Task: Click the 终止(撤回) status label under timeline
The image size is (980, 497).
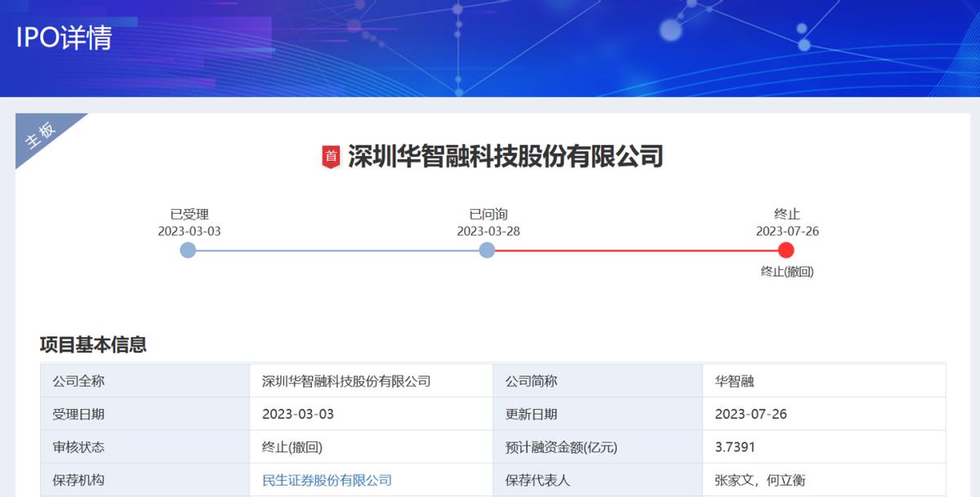Action: coord(786,270)
